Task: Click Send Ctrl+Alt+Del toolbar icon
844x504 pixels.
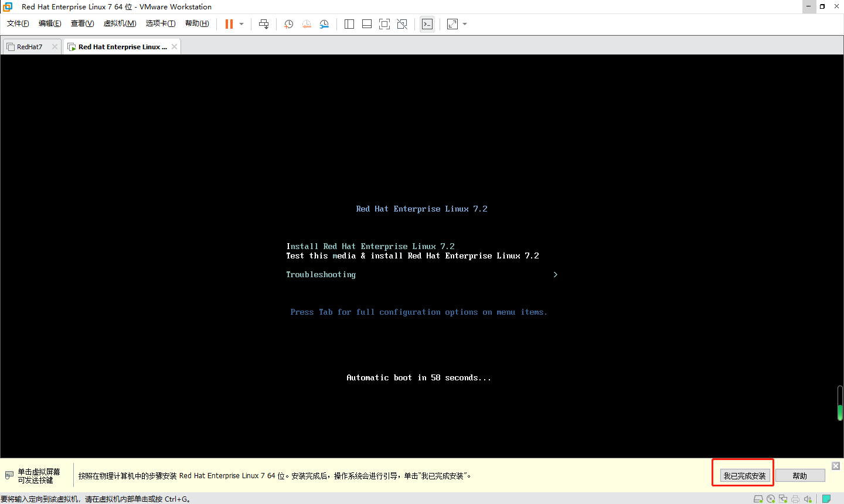Action: pyautogui.click(x=264, y=24)
